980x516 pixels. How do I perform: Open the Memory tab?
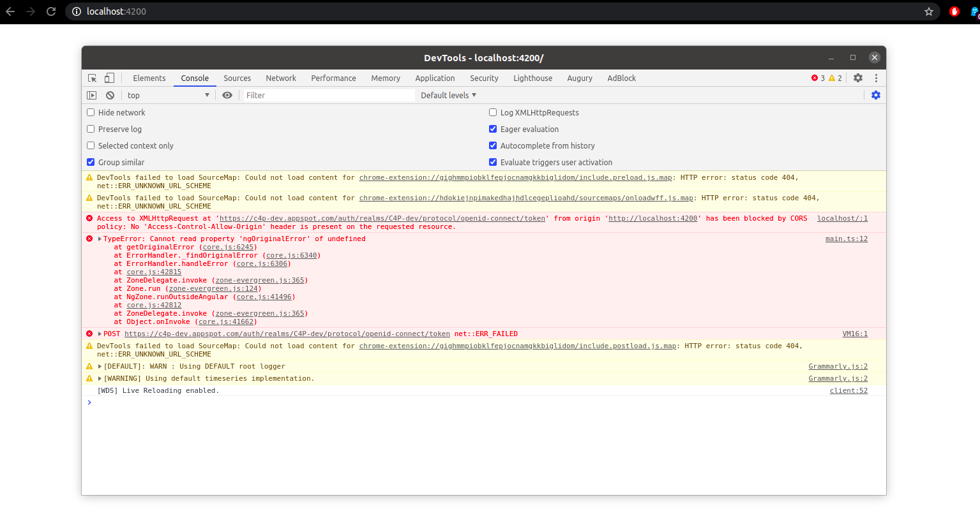click(386, 78)
